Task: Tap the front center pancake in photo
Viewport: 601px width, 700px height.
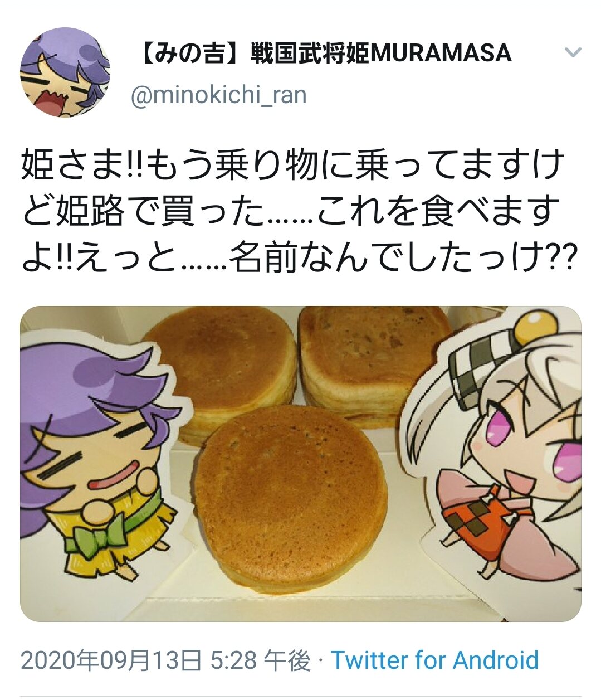Action: pos(290,491)
